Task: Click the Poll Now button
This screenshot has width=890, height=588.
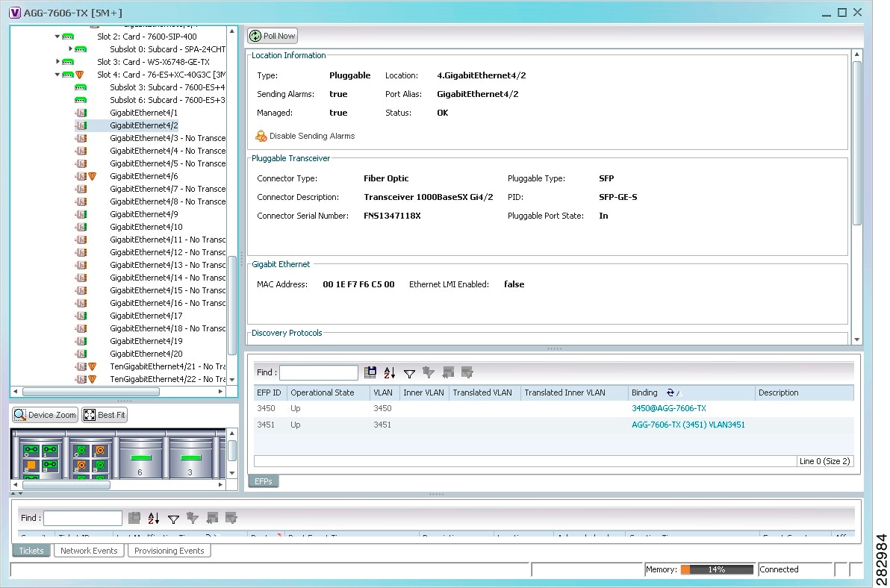Action: tap(273, 36)
